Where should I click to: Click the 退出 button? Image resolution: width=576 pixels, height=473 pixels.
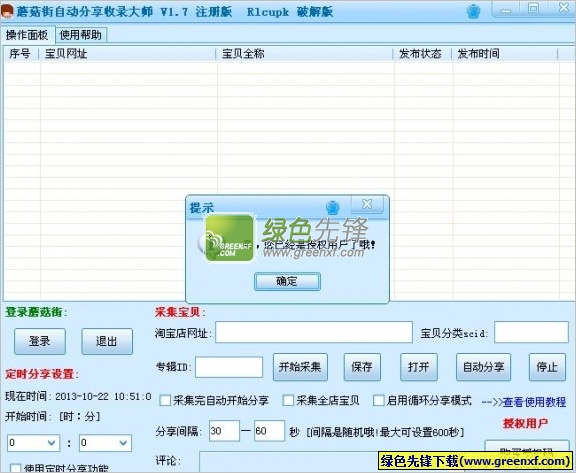pyautogui.click(x=107, y=341)
